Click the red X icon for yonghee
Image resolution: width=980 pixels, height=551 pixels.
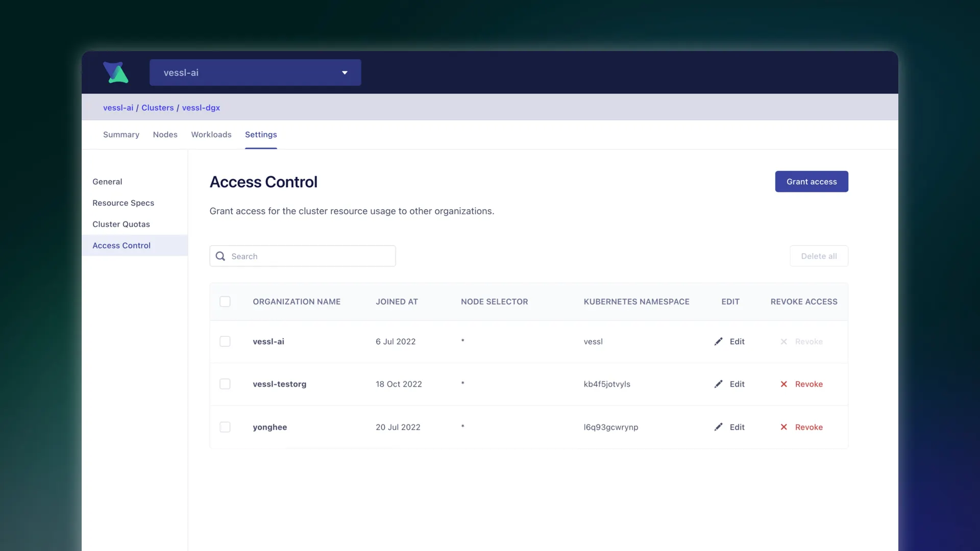point(783,427)
